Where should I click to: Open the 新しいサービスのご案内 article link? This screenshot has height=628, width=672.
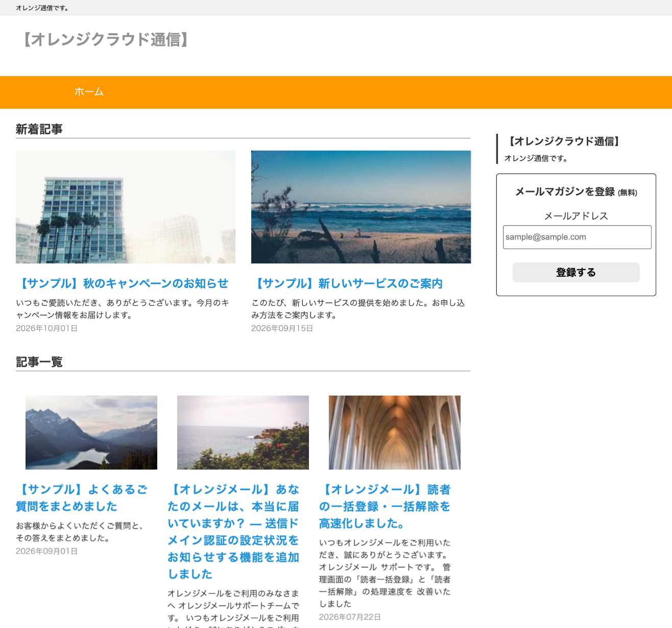[x=347, y=283]
